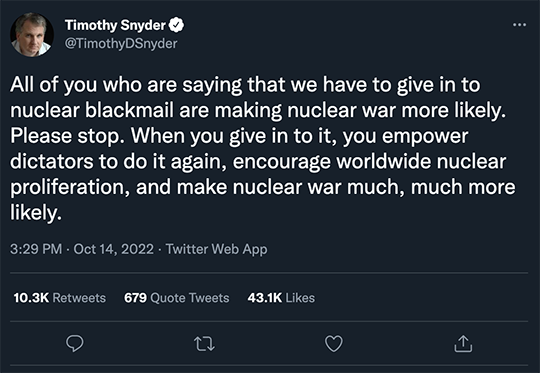Click the 43.1K like count number

(264, 298)
